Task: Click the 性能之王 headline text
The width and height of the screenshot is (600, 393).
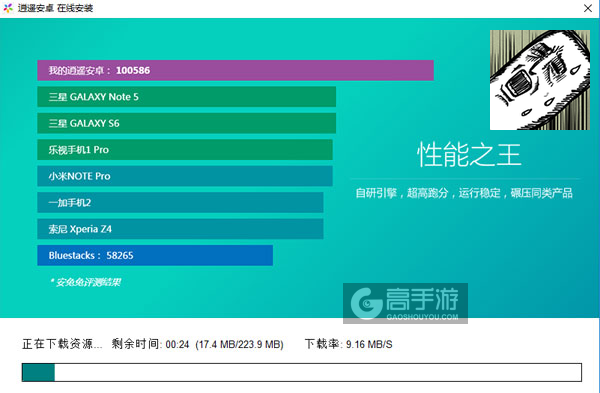Action: (469, 155)
